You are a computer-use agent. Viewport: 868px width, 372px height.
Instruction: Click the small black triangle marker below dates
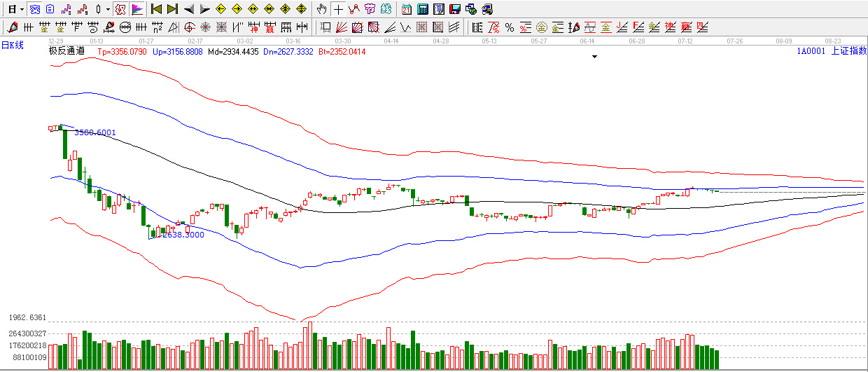click(594, 57)
